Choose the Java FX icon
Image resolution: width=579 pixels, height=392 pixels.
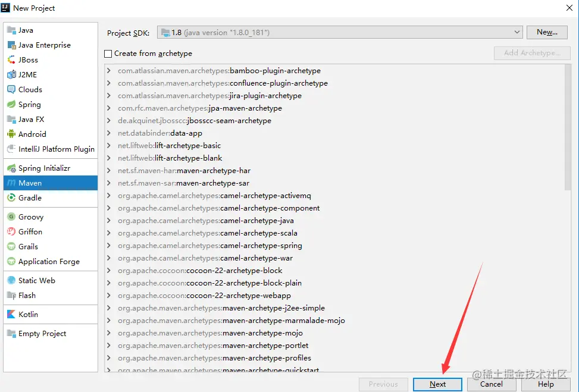11,119
